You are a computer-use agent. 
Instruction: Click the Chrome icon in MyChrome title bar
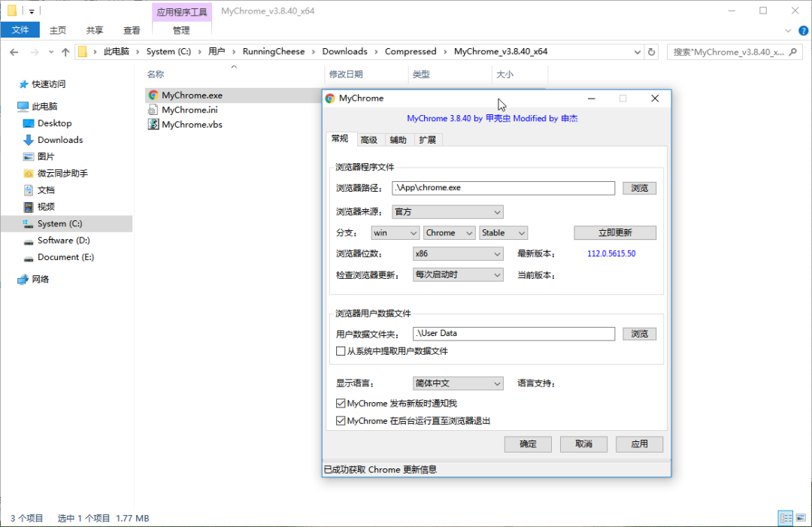click(x=330, y=98)
